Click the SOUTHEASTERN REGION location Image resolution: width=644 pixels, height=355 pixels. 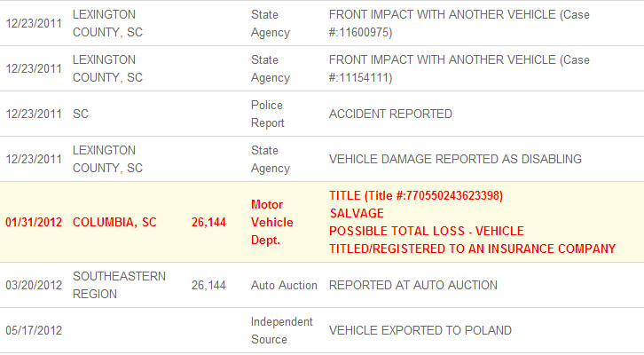pos(119,285)
